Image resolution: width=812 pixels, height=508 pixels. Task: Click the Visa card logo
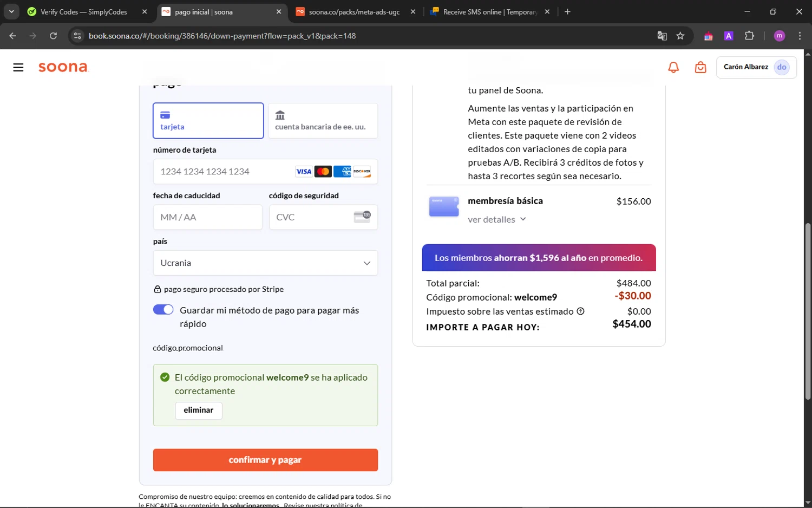coord(304,172)
